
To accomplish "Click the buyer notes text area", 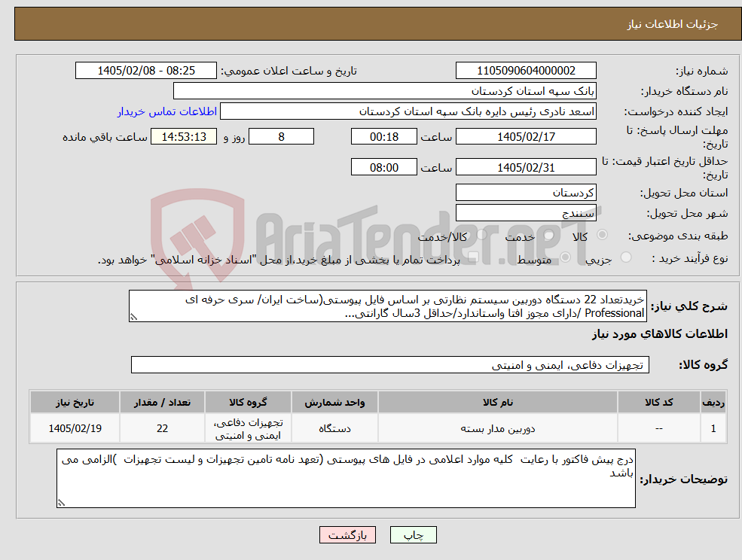I will click(x=346, y=478).
